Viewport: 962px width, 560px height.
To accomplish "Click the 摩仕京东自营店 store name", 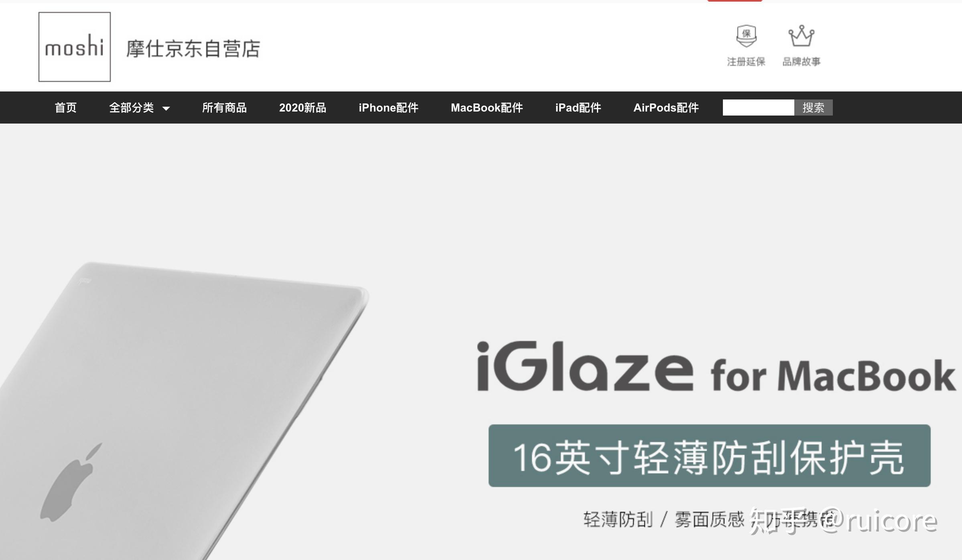I will click(193, 49).
